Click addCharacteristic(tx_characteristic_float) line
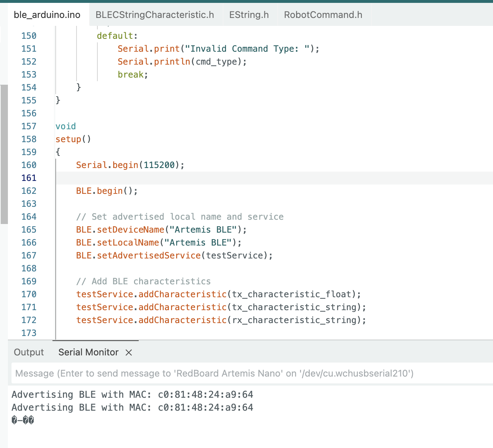Image resolution: width=493 pixels, height=448 pixels. tap(218, 294)
